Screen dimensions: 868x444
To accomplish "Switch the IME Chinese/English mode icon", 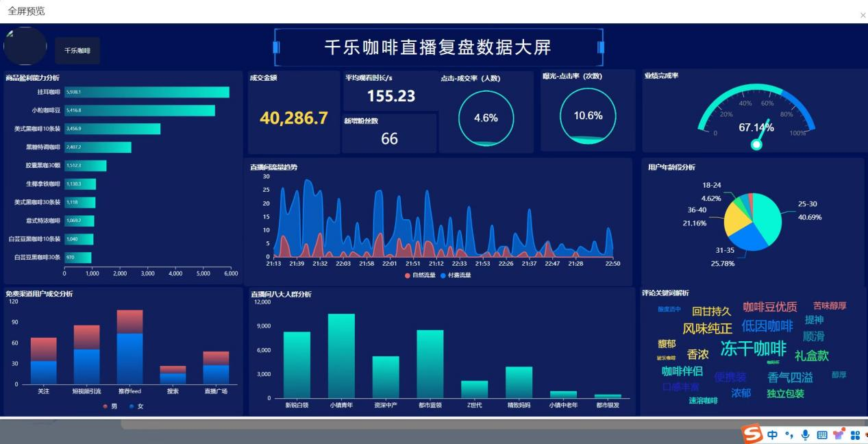I will (772, 434).
